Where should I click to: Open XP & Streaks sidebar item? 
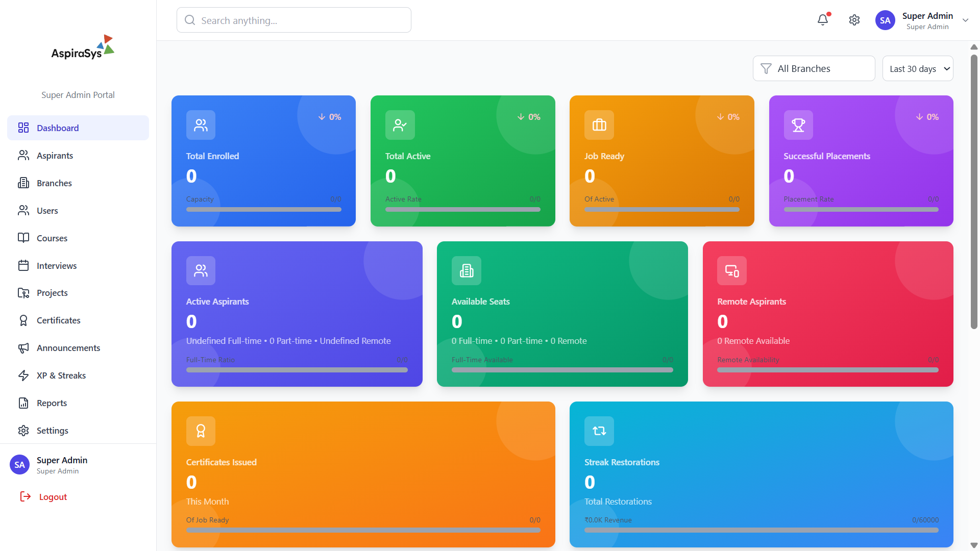pyautogui.click(x=61, y=375)
